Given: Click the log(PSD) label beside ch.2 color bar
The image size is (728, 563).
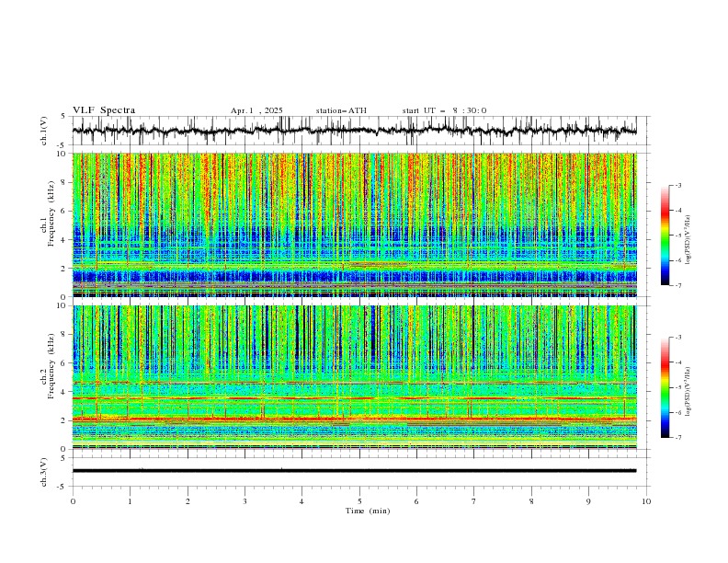Looking at the screenshot, I should [688, 392].
